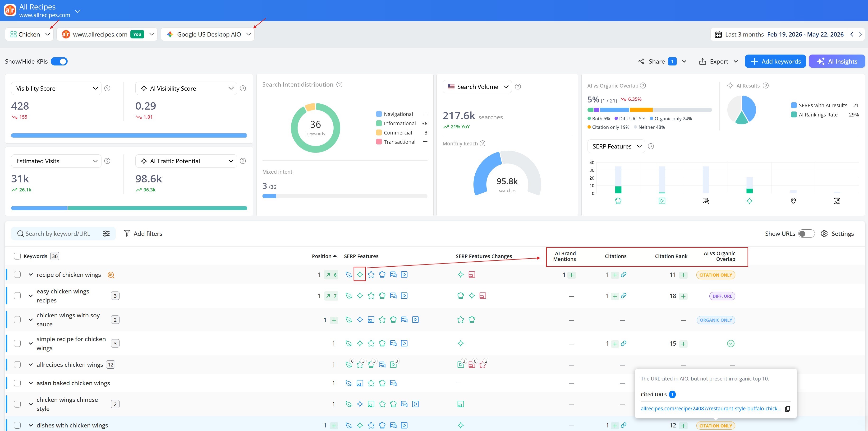Copy the cited allrecipes URL in tooltip
This screenshot has height=431, width=868.
(x=787, y=409)
